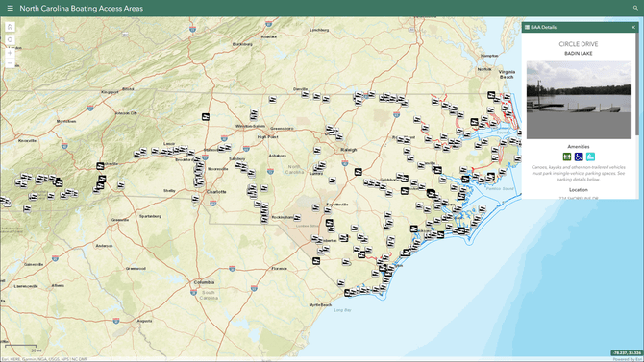
Task: Click the Amenities heading
Action: coord(579,147)
